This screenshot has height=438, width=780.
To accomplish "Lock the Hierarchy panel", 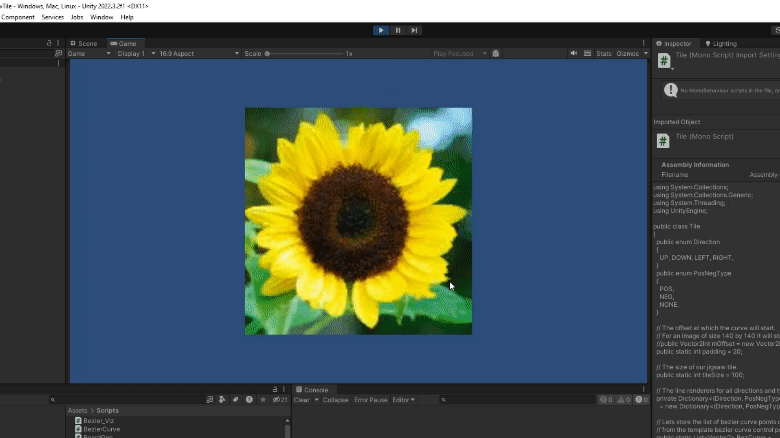I will pos(49,43).
